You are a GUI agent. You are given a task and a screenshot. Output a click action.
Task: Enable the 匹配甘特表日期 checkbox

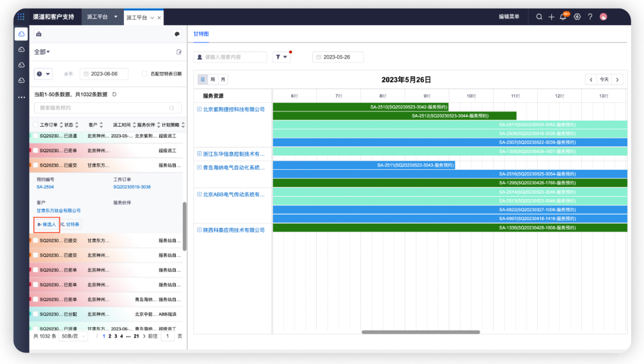pyautogui.click(x=145, y=74)
